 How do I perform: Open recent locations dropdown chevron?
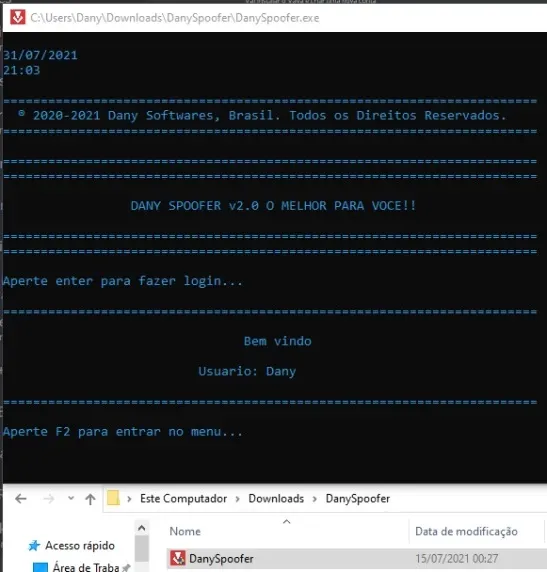71,498
